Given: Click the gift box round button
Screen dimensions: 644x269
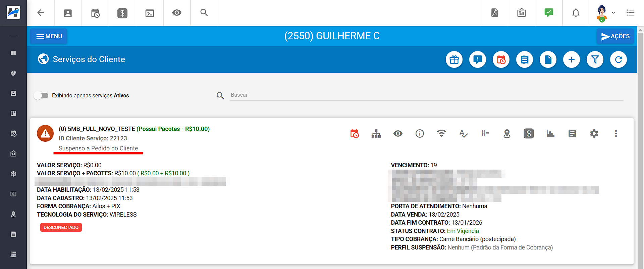Looking at the screenshot, I should pyautogui.click(x=454, y=59).
